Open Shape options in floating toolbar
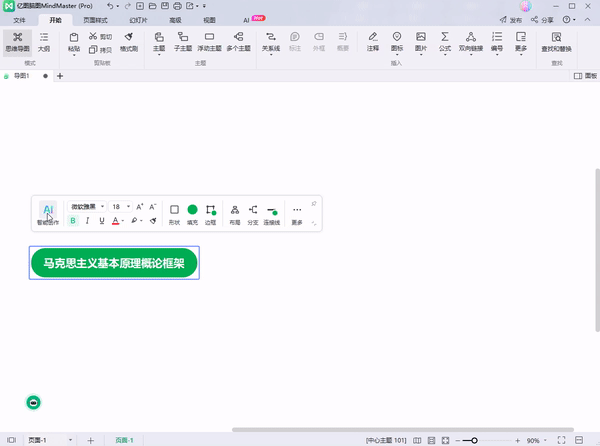This screenshot has width=600, height=446. tap(174, 214)
